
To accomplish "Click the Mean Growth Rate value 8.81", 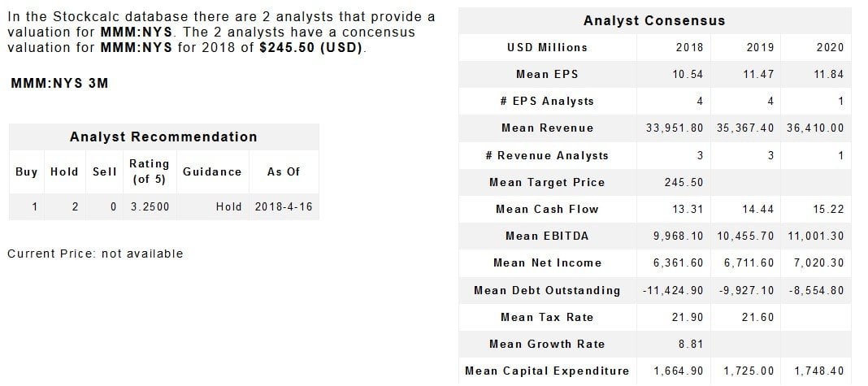I will [x=690, y=344].
